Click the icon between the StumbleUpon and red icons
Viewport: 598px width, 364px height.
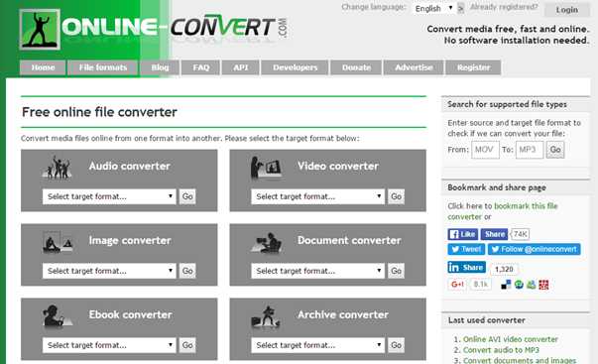click(x=532, y=285)
